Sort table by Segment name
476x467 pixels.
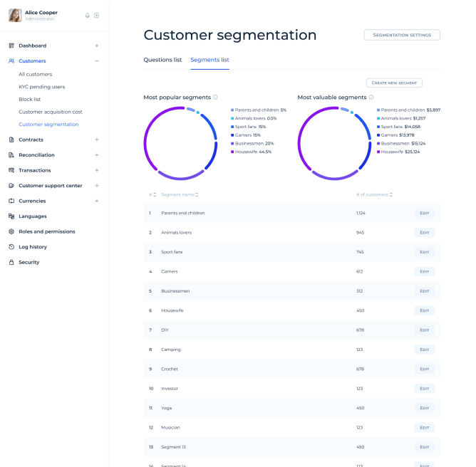(x=197, y=195)
